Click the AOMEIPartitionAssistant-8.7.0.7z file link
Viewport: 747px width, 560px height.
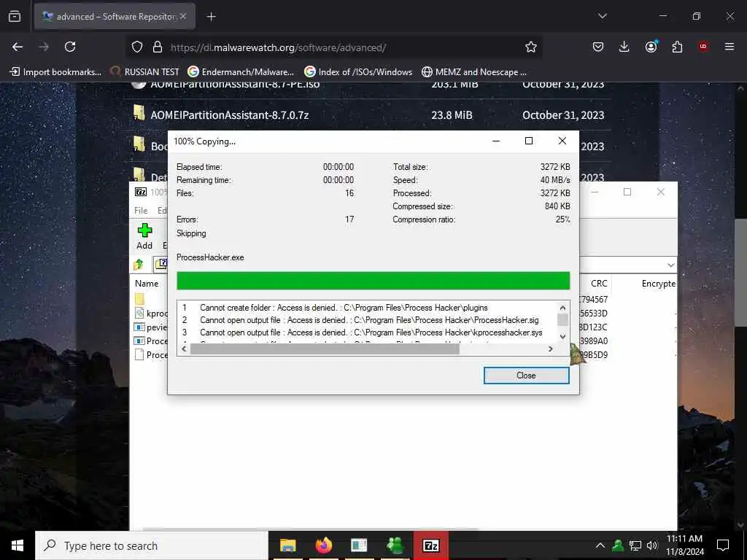tap(230, 115)
